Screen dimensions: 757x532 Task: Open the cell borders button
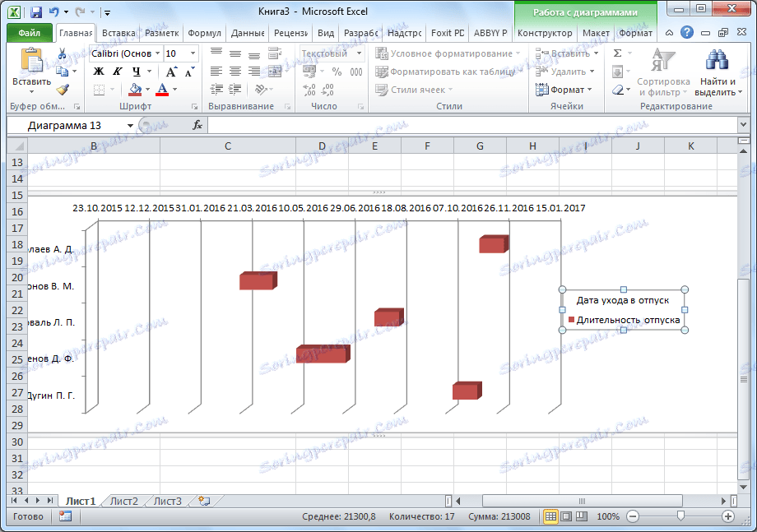99,90
